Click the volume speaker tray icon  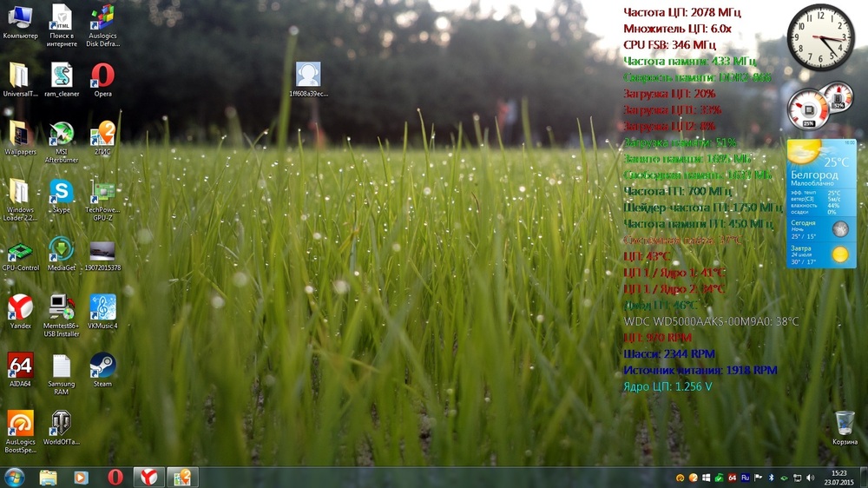[810, 477]
